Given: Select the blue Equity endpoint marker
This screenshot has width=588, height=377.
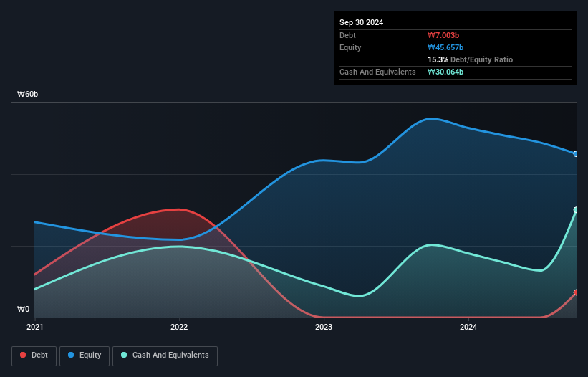Looking at the screenshot, I should click(576, 154).
